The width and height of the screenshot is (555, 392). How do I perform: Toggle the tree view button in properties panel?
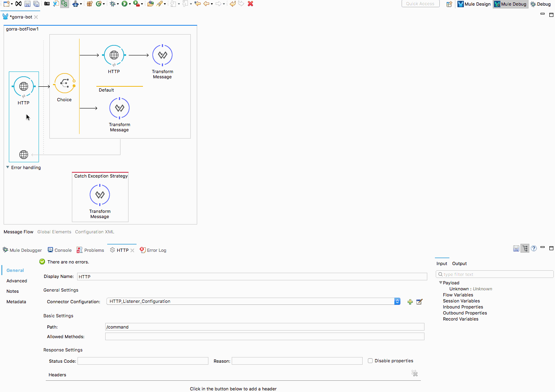[525, 249]
